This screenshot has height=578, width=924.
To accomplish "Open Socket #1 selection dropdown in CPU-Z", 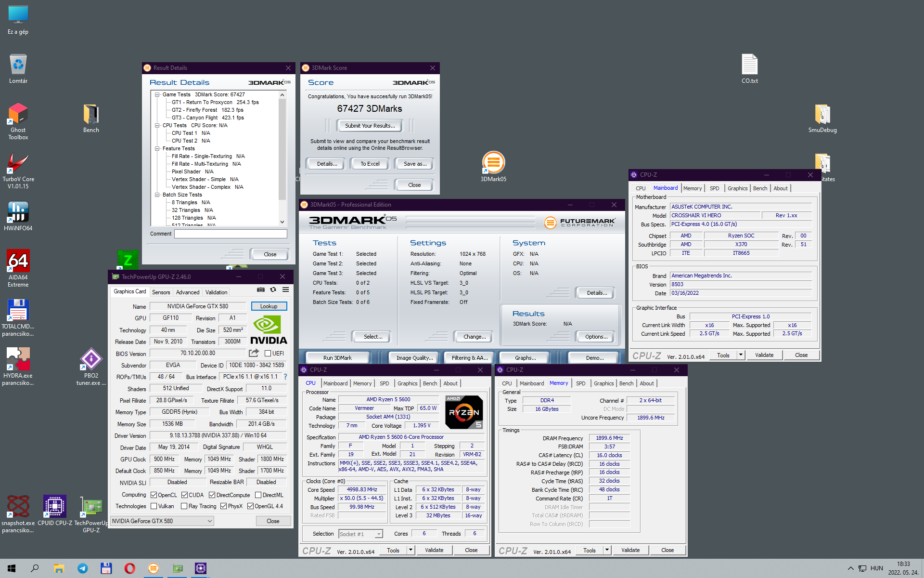I will point(360,534).
